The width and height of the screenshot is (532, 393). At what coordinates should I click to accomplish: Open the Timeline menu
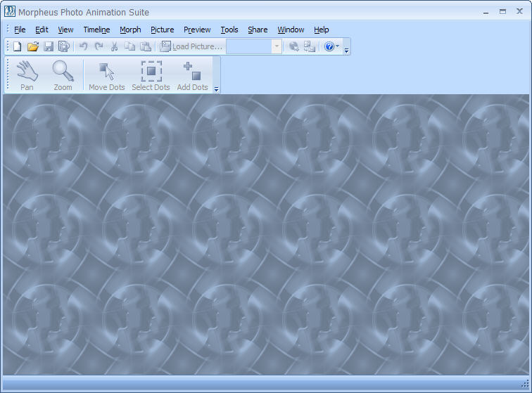click(x=96, y=30)
